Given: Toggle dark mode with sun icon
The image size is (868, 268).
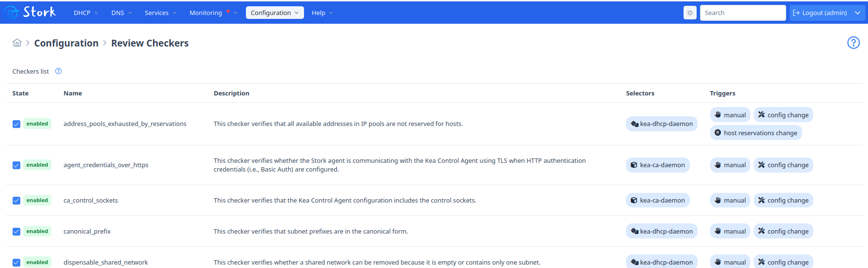Looking at the screenshot, I should (x=690, y=13).
